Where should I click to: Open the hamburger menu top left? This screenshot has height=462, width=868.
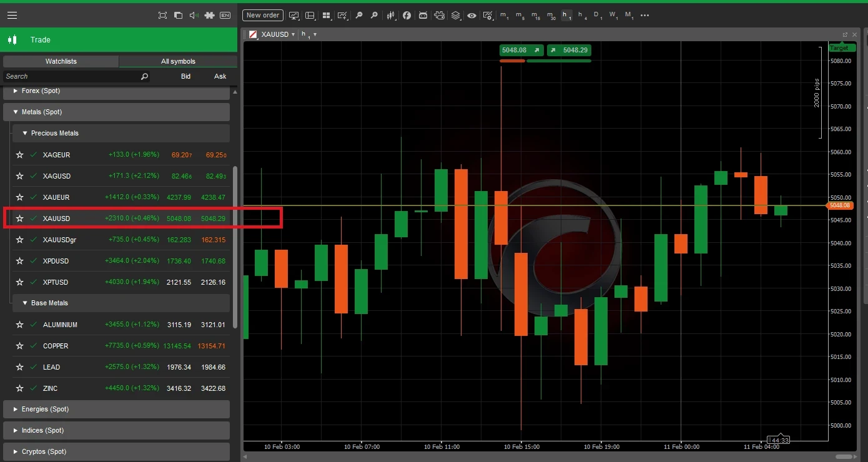(x=12, y=15)
